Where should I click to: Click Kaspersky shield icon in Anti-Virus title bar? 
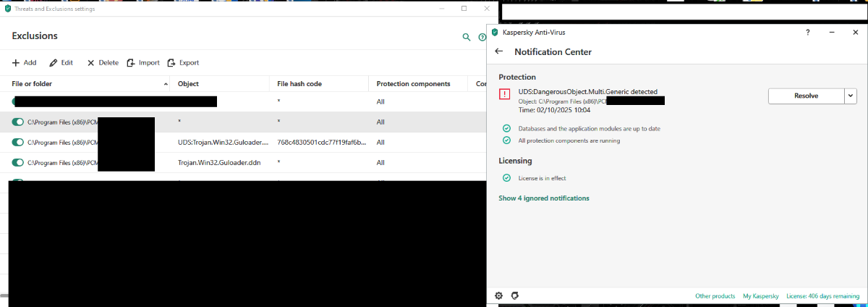(x=495, y=33)
